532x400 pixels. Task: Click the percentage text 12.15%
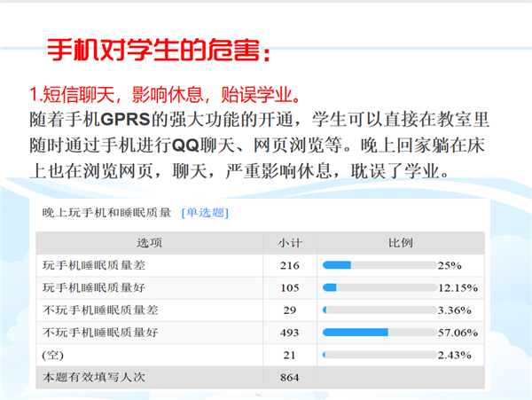pos(458,287)
